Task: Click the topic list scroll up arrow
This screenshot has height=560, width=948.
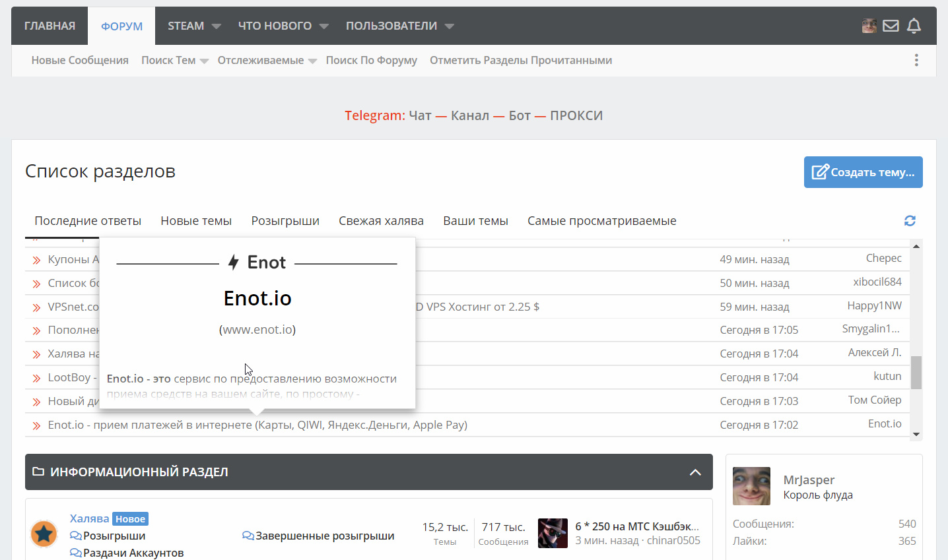Action: pyautogui.click(x=916, y=246)
